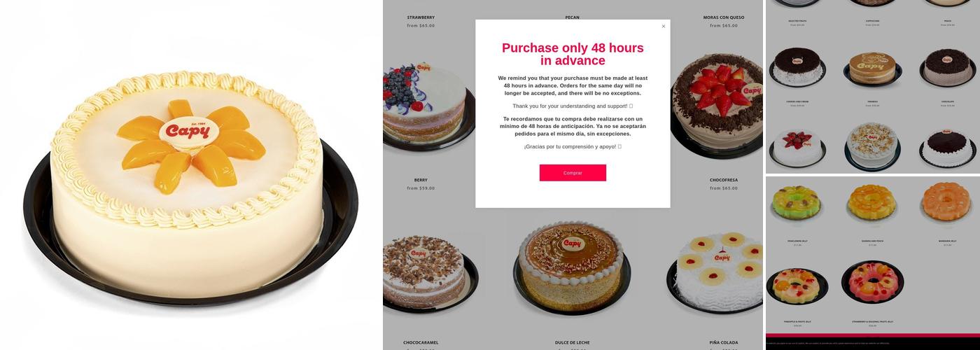Select the Chococaramel cake title
Image resolution: width=980 pixels, height=350 pixels.
(x=421, y=342)
